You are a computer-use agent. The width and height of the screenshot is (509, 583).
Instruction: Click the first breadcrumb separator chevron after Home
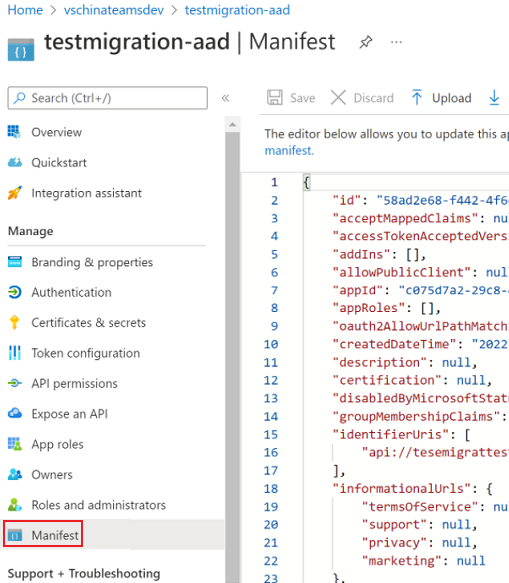(x=54, y=10)
